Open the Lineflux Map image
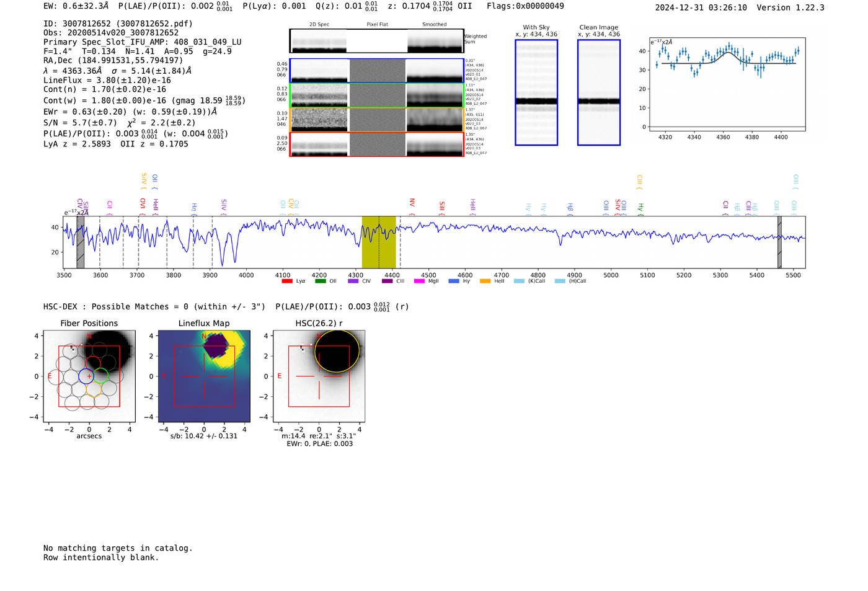868x591 pixels. pyautogui.click(x=204, y=376)
